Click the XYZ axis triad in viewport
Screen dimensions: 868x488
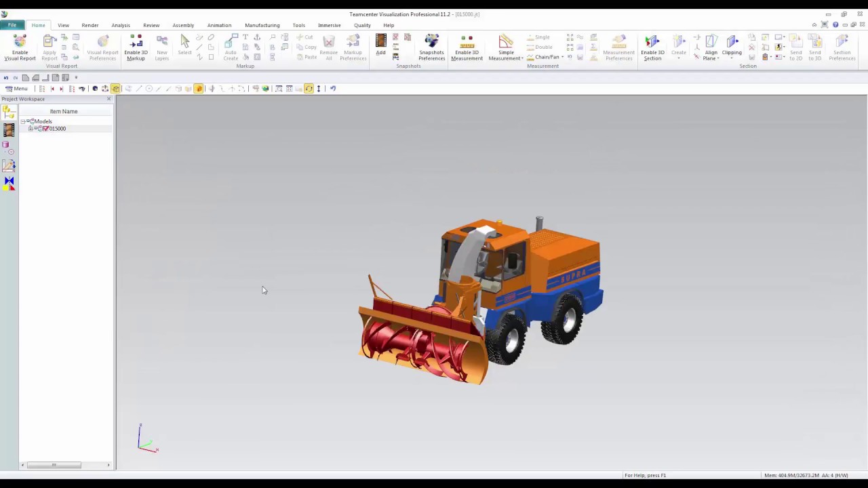tap(147, 439)
